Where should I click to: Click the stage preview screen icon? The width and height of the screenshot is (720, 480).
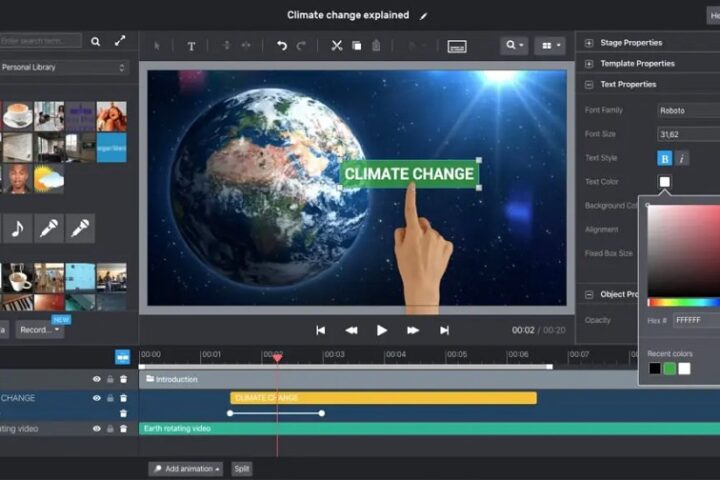point(457,46)
